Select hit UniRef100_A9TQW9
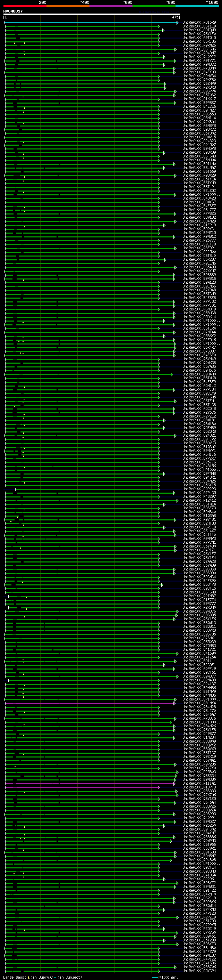 click(199, 30)
